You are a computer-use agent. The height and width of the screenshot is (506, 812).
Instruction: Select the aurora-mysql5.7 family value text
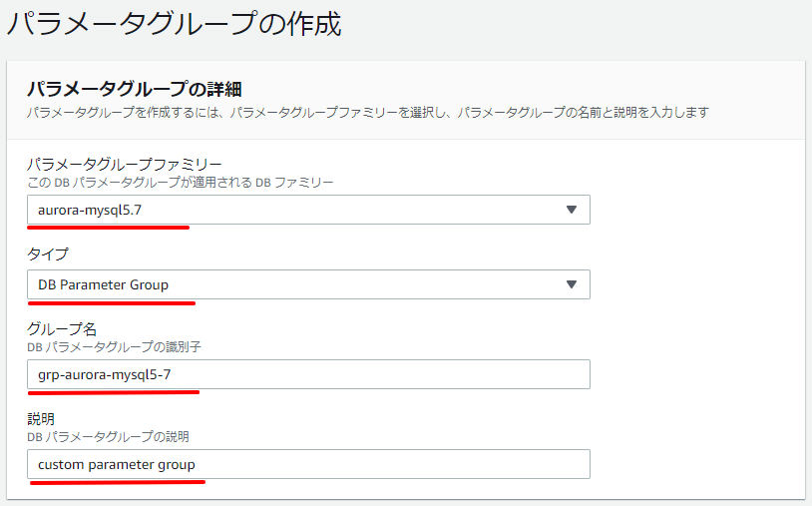[x=90, y=210]
